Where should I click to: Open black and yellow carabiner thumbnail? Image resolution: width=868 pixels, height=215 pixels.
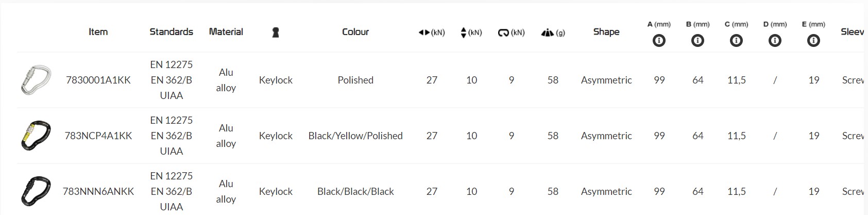pos(36,136)
